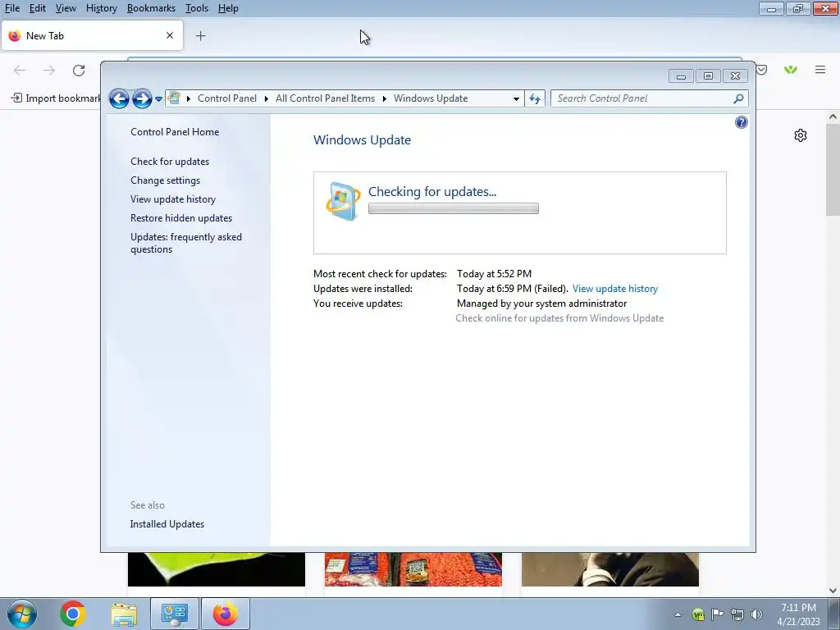Open a new tab with plus button
The image size is (840, 630).
(200, 36)
